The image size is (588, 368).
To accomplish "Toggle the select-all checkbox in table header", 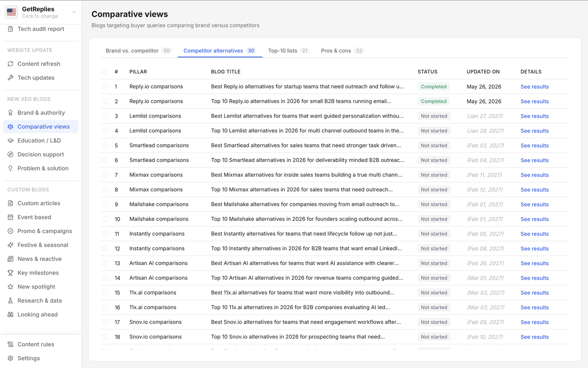I will click(105, 72).
